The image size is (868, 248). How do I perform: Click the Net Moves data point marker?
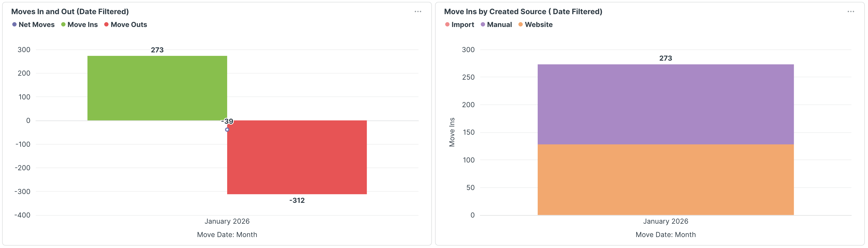[x=227, y=130]
